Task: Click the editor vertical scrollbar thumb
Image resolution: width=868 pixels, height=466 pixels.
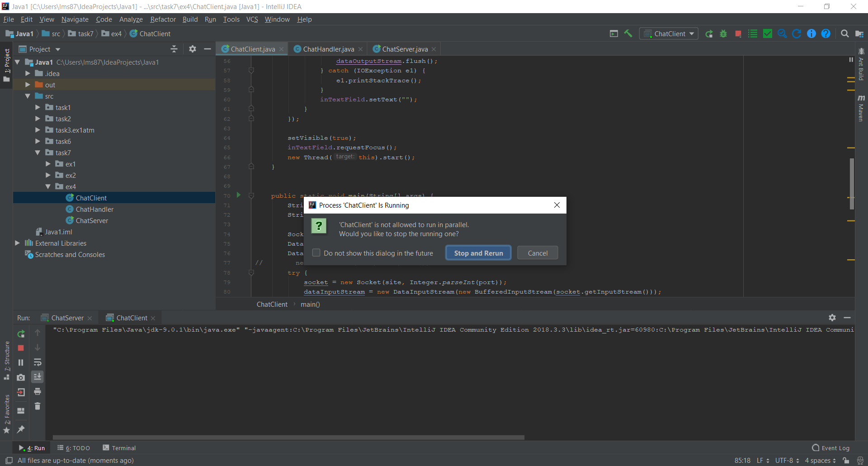Action: click(x=852, y=183)
